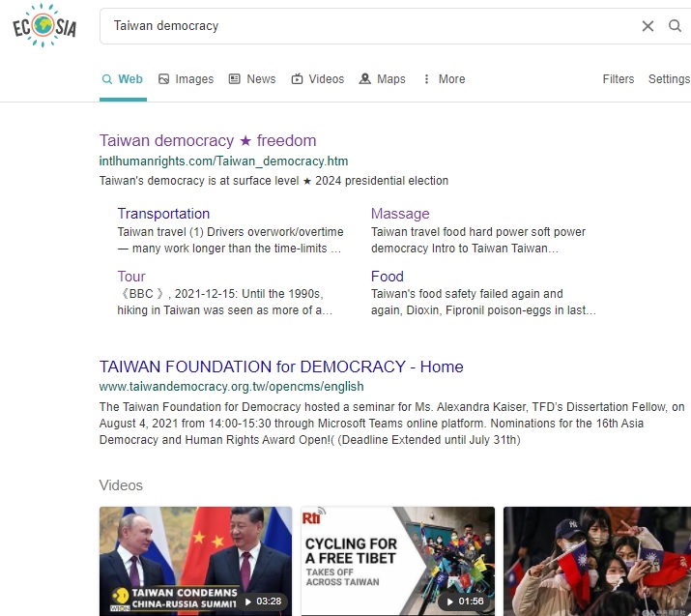The width and height of the screenshot is (691, 616).
Task: Open the third video with Taiwan flags
Action: [596, 561]
